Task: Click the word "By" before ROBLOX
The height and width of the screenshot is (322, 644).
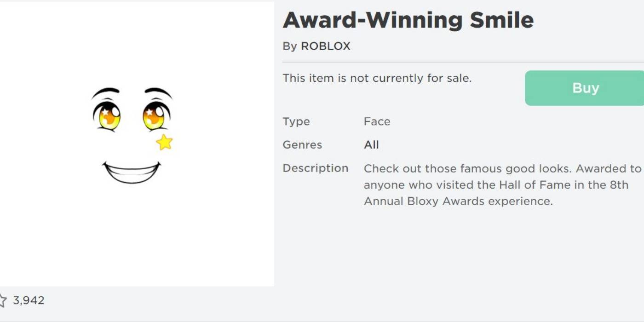Action: 290,46
